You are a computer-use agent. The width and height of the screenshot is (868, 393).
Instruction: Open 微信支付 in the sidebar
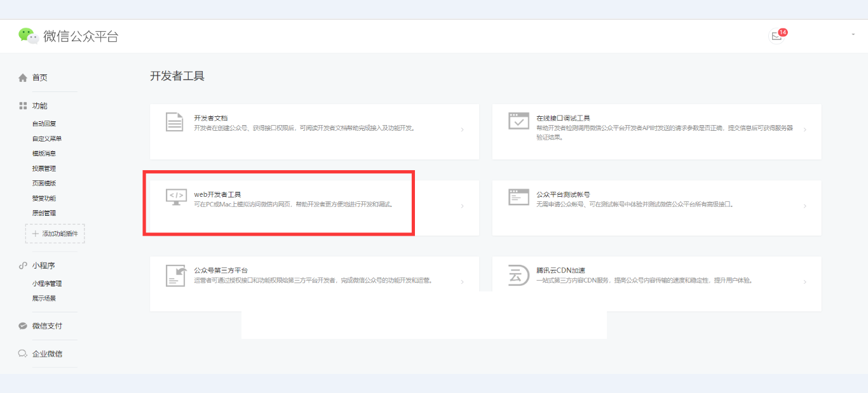tap(48, 326)
